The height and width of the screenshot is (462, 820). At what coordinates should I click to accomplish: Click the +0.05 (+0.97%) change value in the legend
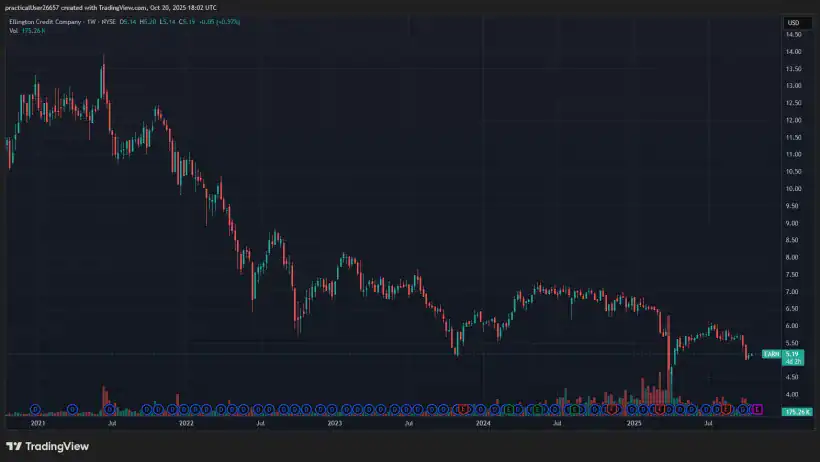(222, 22)
